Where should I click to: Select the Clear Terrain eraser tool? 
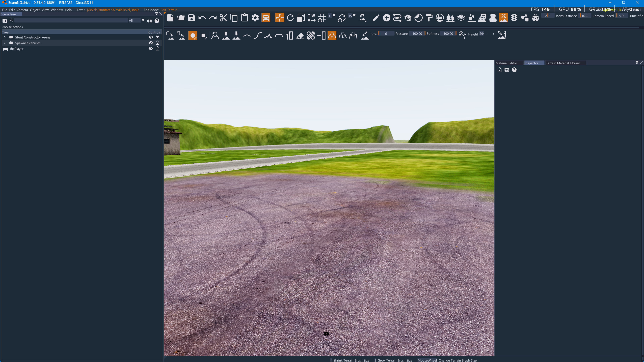point(300,36)
